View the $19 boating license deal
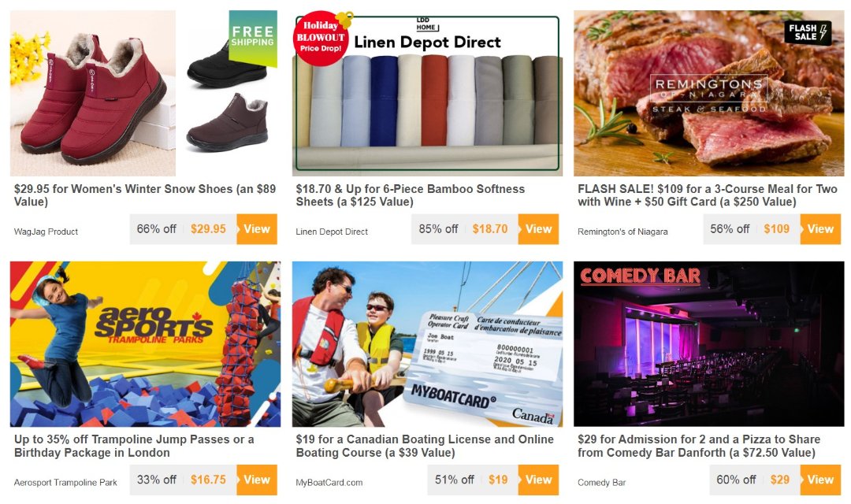Image resolution: width=851 pixels, height=504 pixels. pos(538,480)
